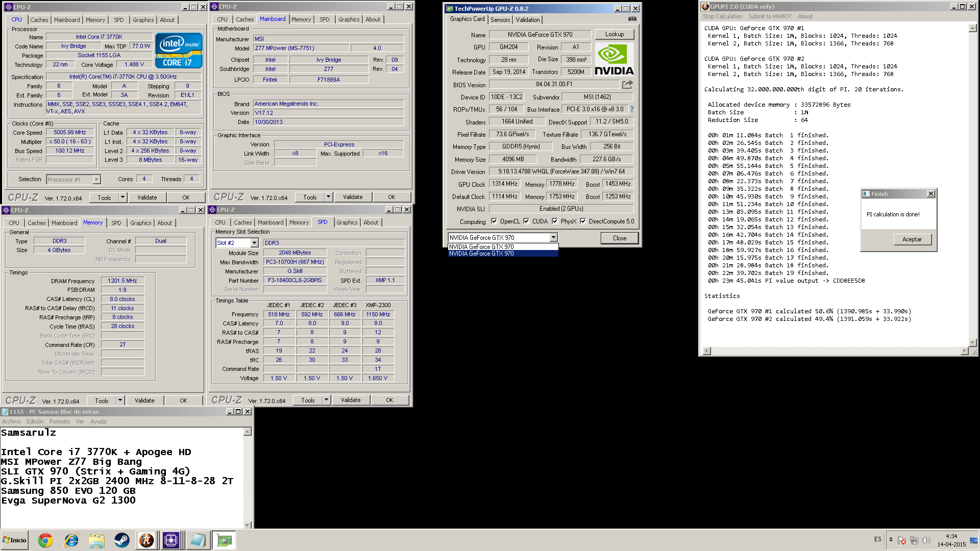This screenshot has height=551, width=980.
Task: Open Graphics tab in the Mainboard CPU-Z window
Action: (x=349, y=19)
